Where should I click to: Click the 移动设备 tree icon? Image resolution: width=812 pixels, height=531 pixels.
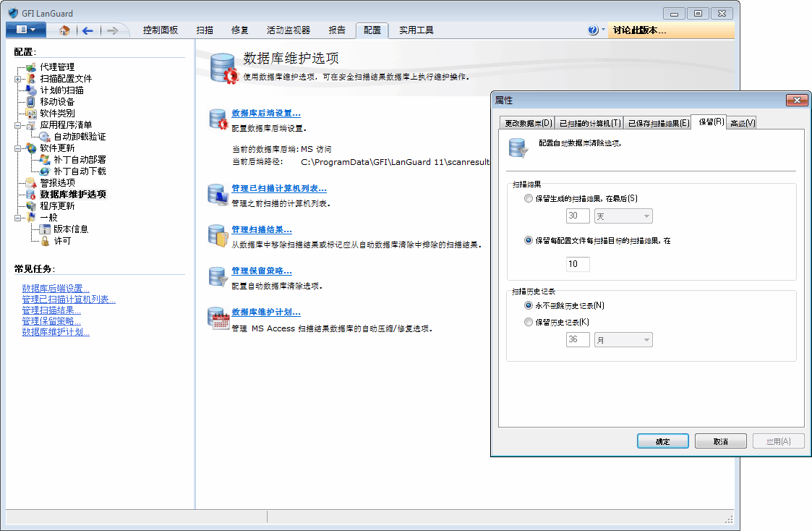31,101
